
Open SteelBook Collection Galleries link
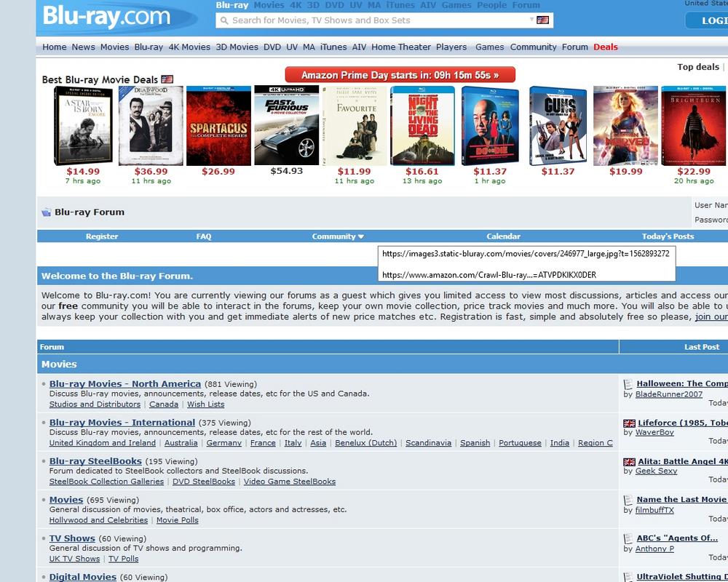pyautogui.click(x=106, y=482)
